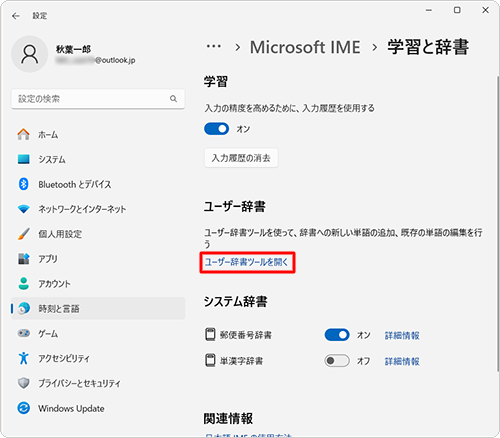Screen dimensions: 500x438
Task: Click the 入力履歴の消去 button
Action: (x=241, y=158)
